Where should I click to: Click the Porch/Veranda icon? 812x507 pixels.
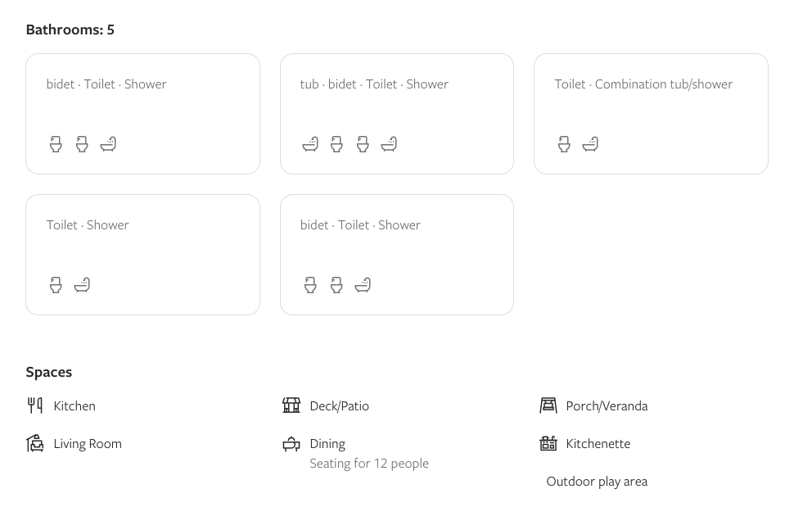click(x=548, y=405)
